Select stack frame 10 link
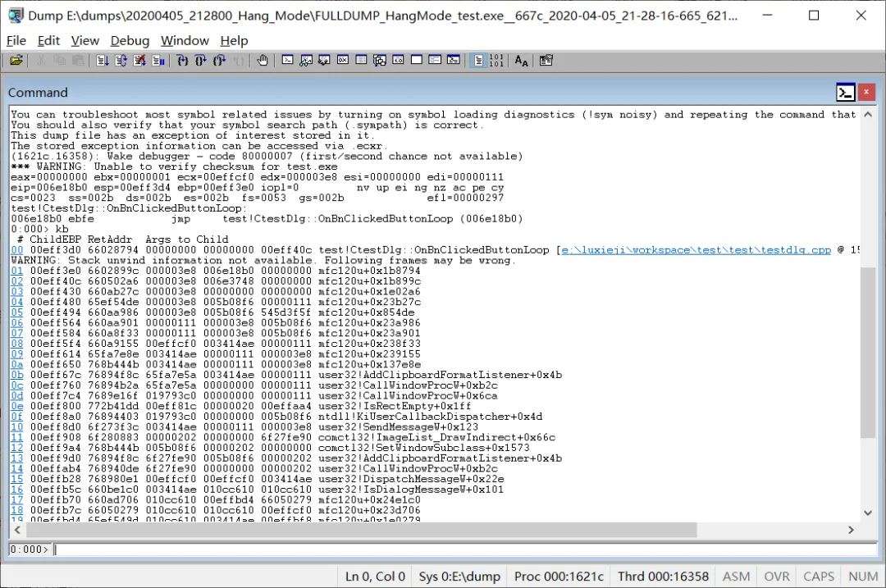This screenshot has height=588, width=886. coord(17,427)
